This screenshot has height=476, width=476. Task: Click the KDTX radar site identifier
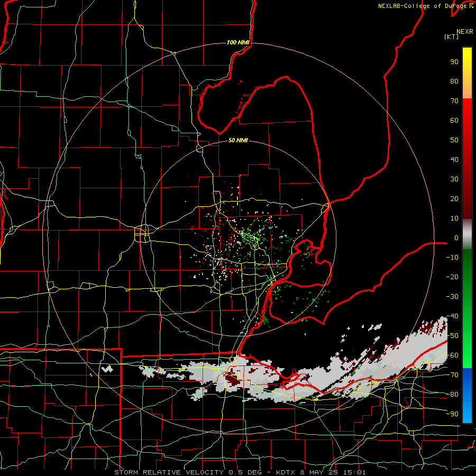(286, 472)
